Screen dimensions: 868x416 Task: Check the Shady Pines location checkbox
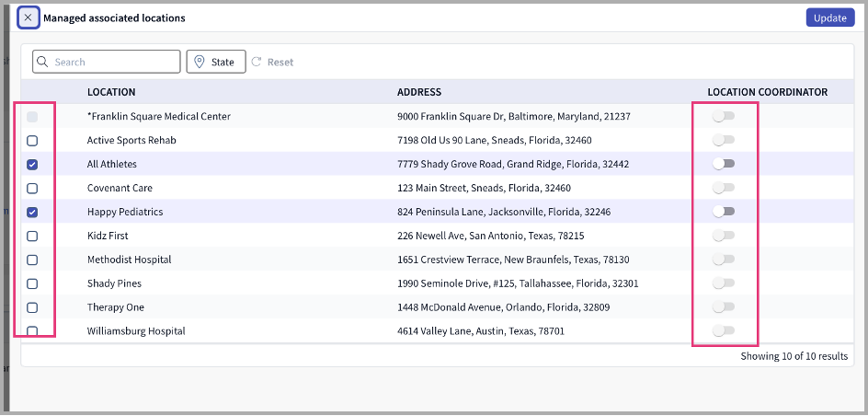pos(32,284)
